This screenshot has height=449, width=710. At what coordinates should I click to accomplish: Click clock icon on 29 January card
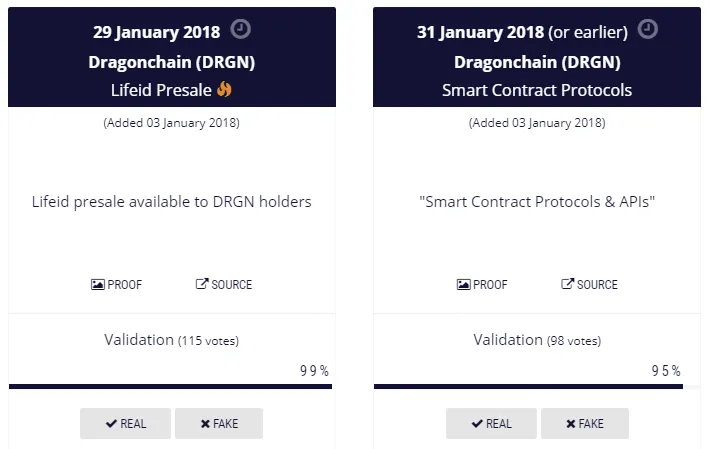[240, 29]
